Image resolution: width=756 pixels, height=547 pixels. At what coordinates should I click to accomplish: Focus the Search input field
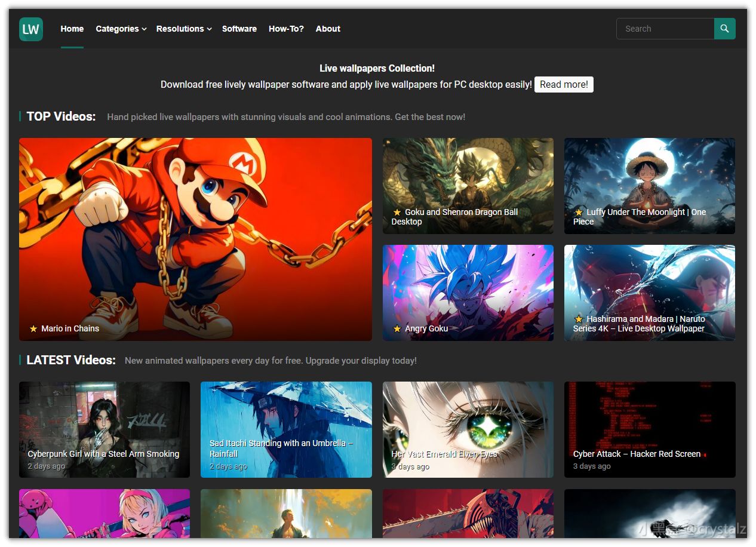point(665,29)
